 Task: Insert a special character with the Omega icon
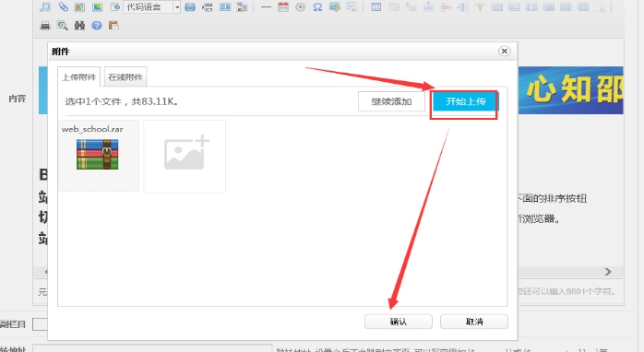click(317, 7)
